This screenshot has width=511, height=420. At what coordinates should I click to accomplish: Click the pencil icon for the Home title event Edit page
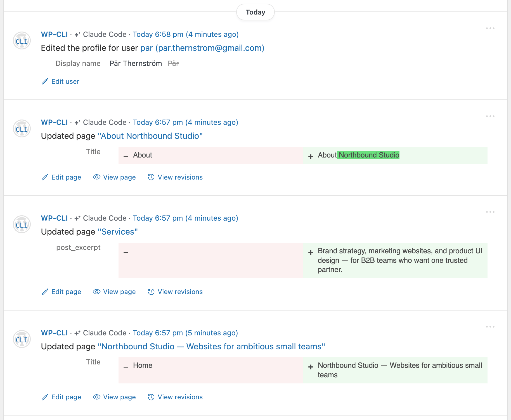pyautogui.click(x=45, y=397)
